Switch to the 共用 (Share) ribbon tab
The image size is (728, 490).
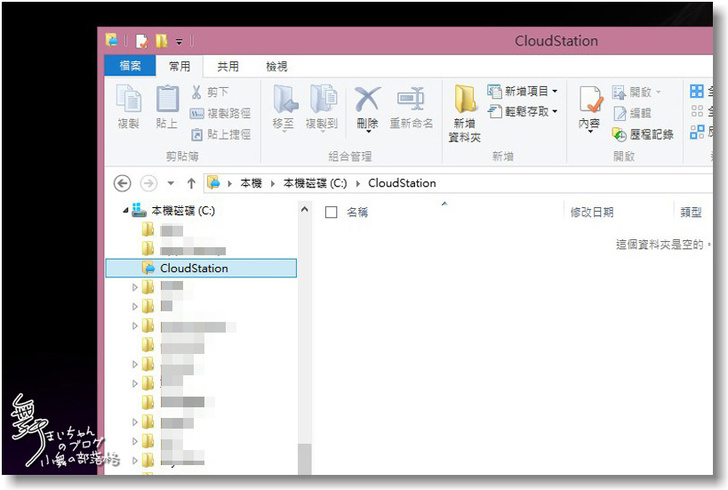[x=228, y=66]
